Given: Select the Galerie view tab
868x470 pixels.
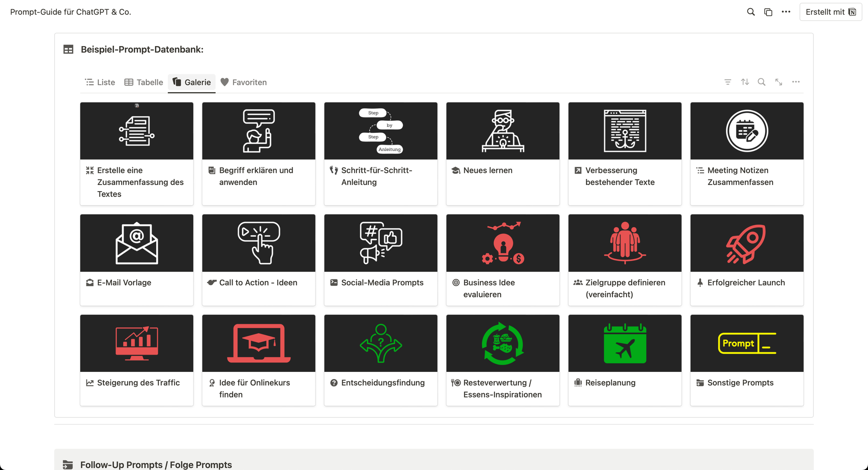Looking at the screenshot, I should (192, 83).
